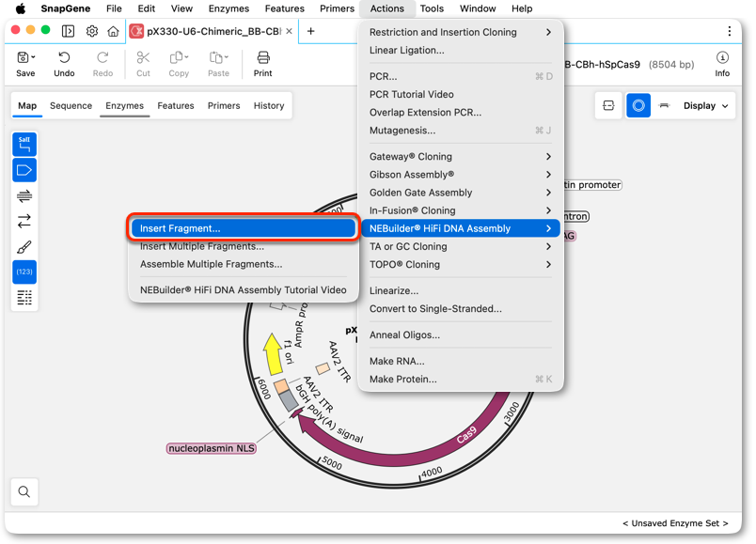Switch to the Features tab
The height and width of the screenshot is (544, 756).
click(x=176, y=105)
